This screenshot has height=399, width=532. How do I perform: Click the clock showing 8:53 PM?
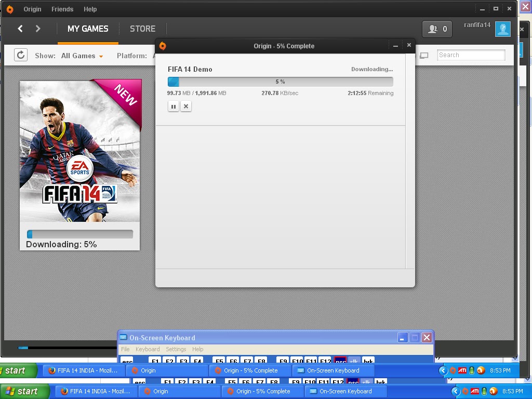(x=512, y=391)
